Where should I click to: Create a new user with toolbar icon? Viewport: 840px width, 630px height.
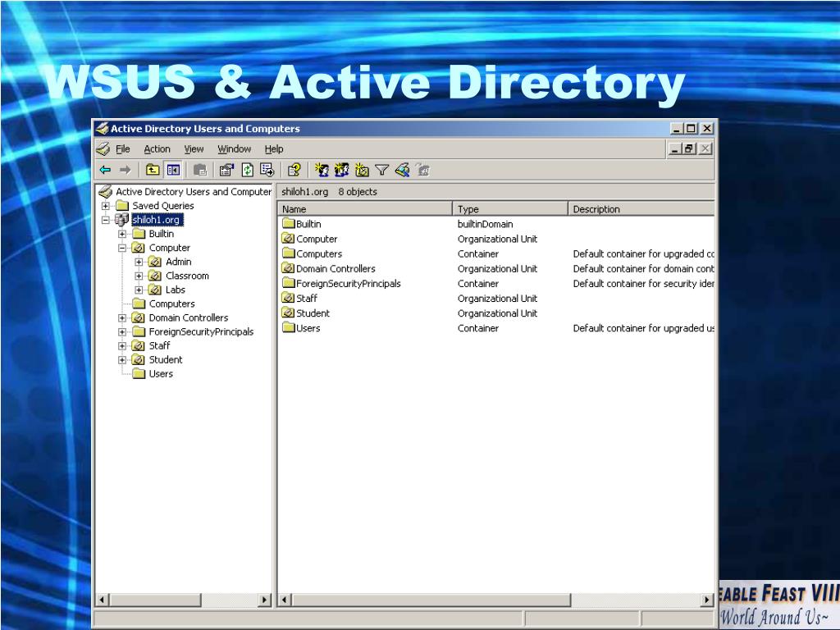(322, 171)
